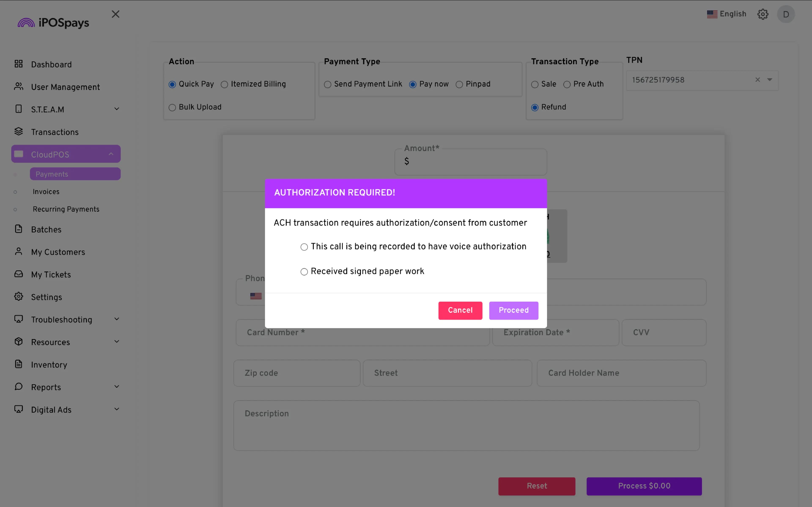
Task: Open Invoices under CloudPOS
Action: pos(46,191)
